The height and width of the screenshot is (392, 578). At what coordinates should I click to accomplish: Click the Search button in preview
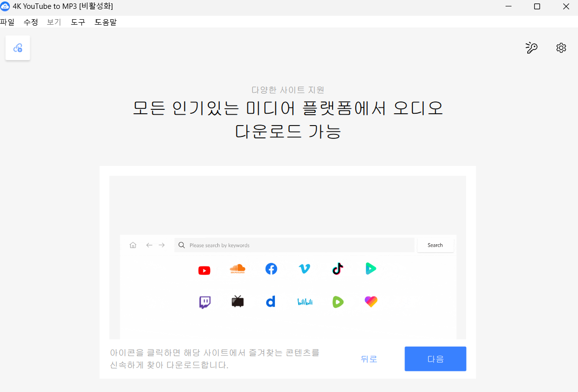(x=435, y=245)
